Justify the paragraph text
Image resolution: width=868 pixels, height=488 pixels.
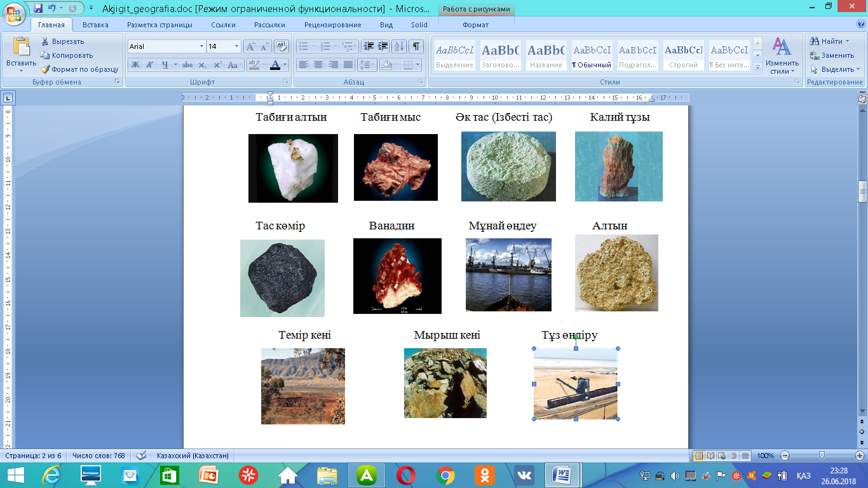tap(348, 65)
